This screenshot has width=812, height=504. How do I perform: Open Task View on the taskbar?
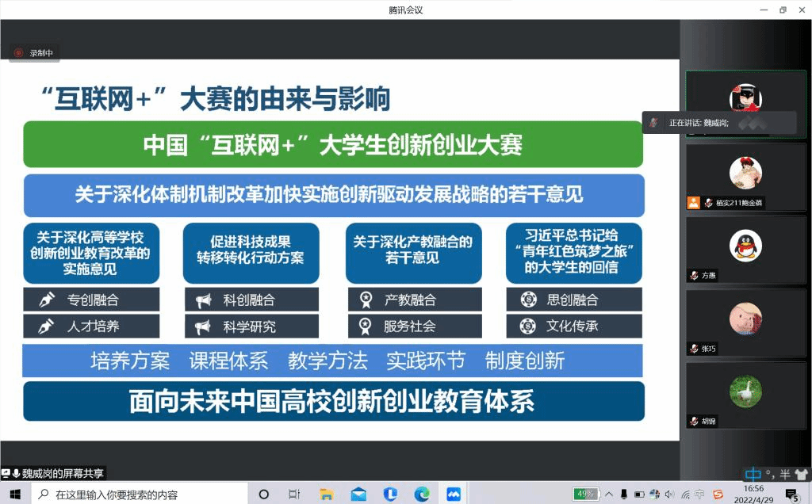tap(294, 494)
